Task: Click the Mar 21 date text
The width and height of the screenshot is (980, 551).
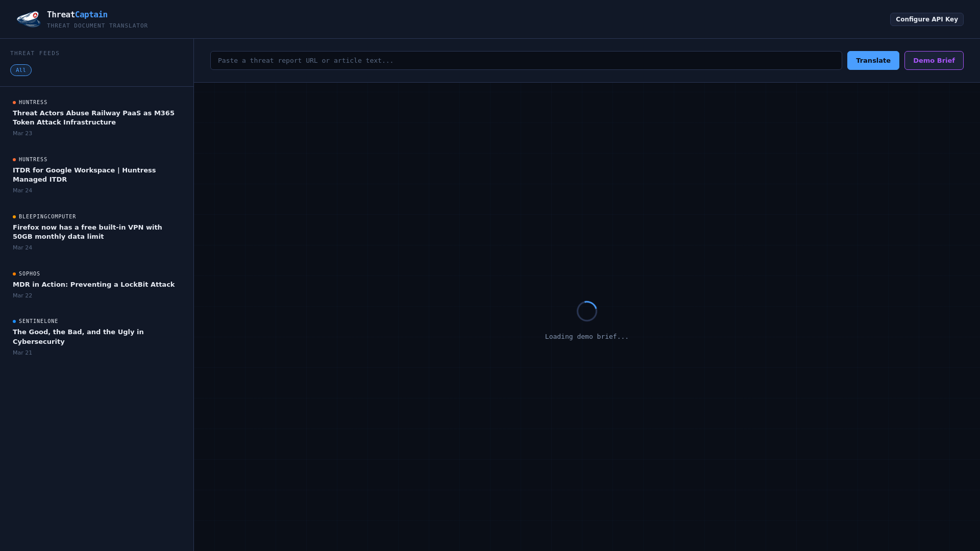Action: click(x=22, y=353)
